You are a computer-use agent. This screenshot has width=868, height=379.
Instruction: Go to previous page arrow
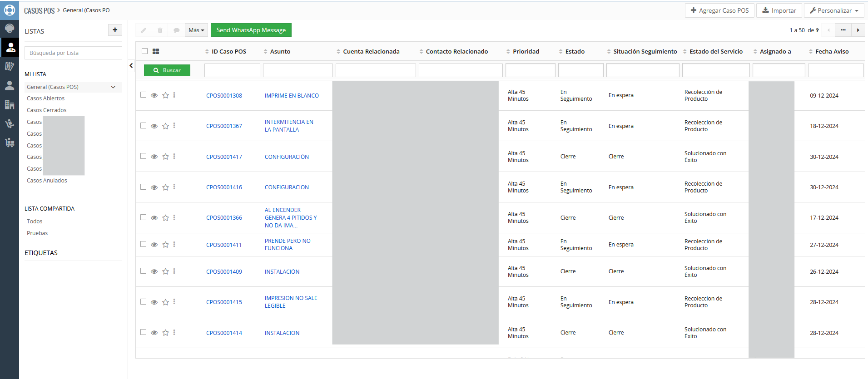click(x=828, y=30)
